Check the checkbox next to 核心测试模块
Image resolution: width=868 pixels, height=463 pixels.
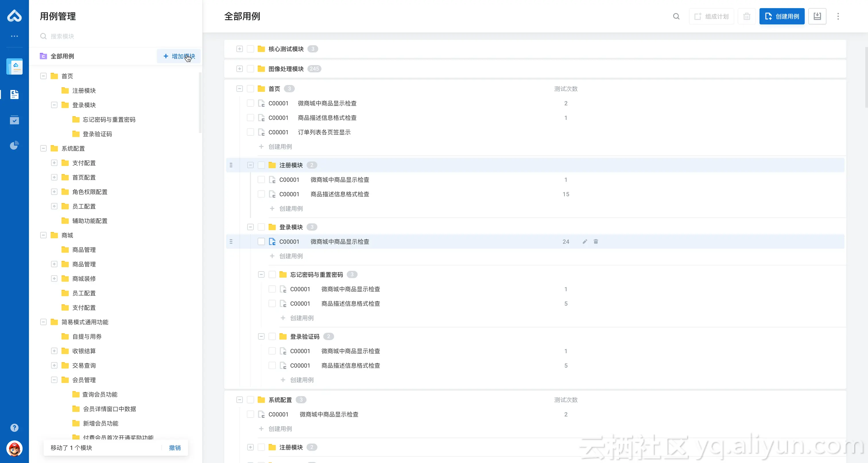pyautogui.click(x=250, y=49)
